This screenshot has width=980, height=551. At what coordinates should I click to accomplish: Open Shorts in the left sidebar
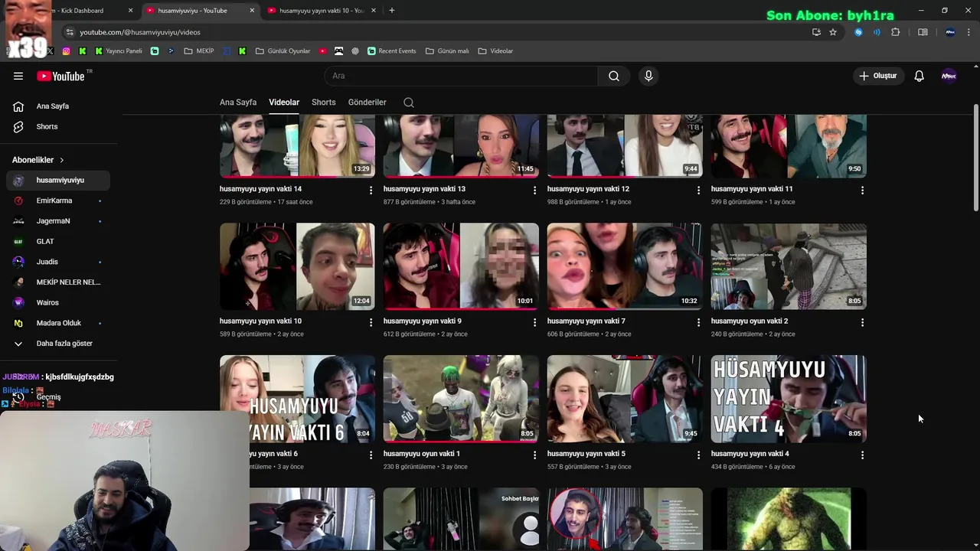57,127
